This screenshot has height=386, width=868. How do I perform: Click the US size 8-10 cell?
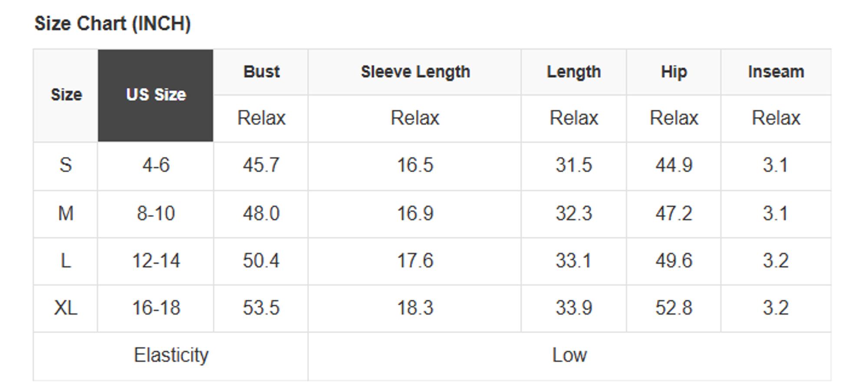(x=156, y=213)
